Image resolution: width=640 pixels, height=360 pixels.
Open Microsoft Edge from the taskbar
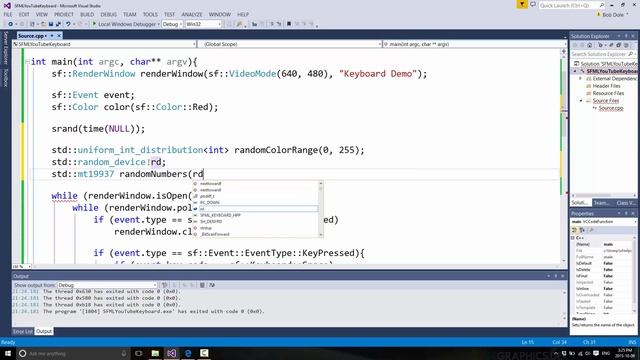[x=188, y=353]
